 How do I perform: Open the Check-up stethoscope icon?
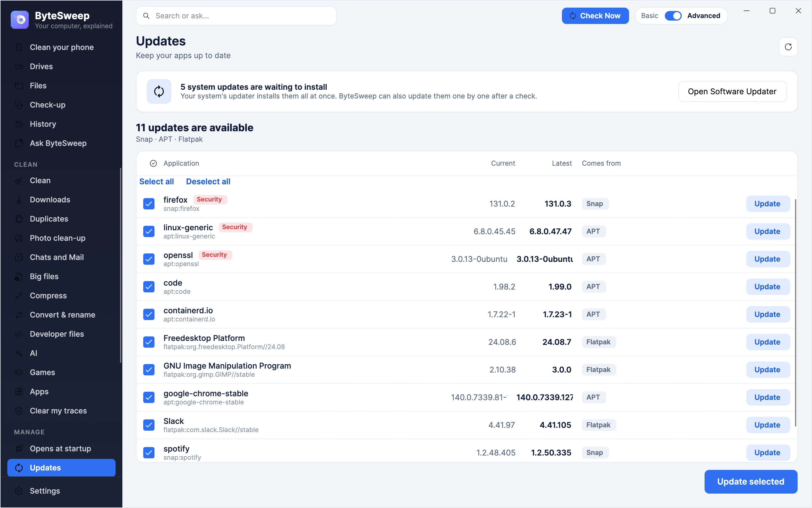[19, 105]
